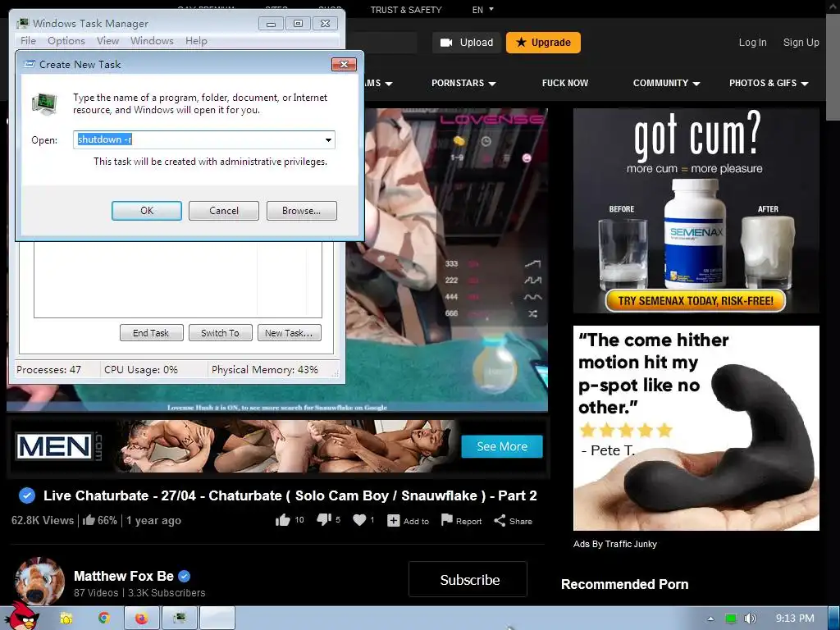Viewport: 840px width, 630px height.
Task: Open the Log In link
Action: click(x=753, y=43)
